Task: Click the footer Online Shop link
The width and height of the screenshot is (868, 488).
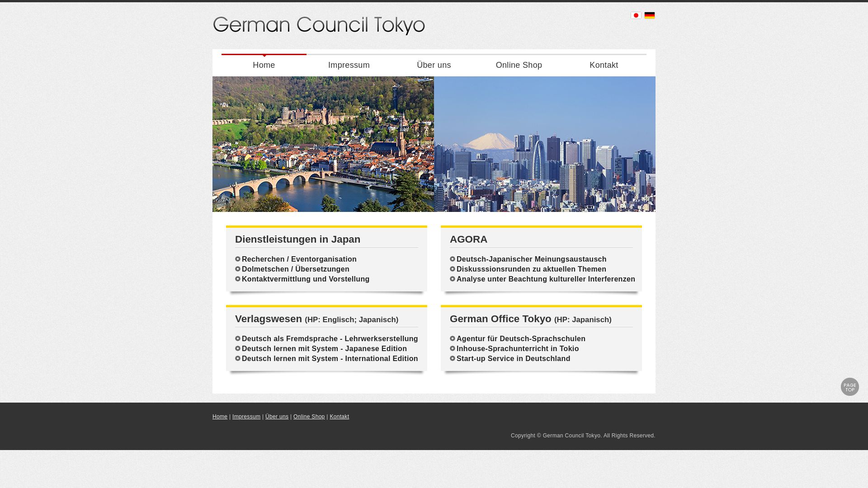Action: coord(309,417)
